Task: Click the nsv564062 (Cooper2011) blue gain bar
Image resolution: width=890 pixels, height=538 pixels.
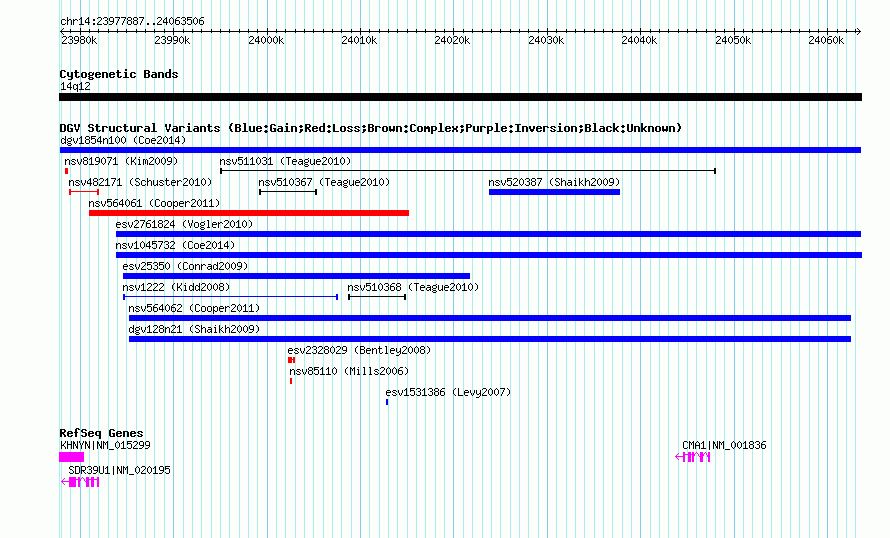Action: [x=490, y=318]
